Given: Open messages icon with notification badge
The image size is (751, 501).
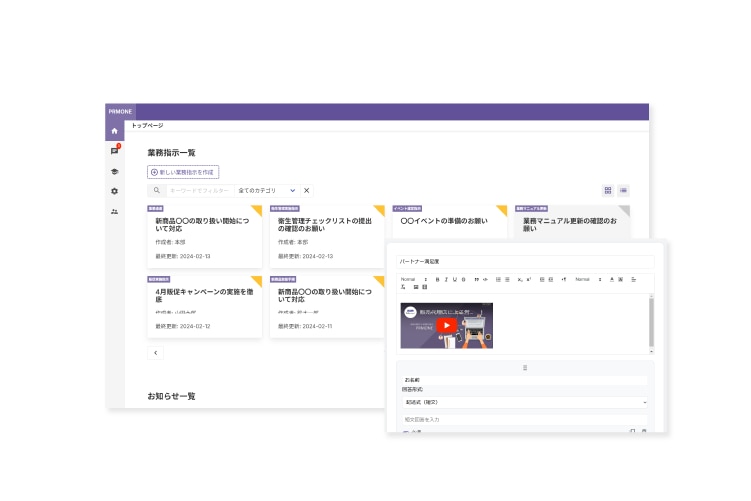Looking at the screenshot, I should click(115, 151).
